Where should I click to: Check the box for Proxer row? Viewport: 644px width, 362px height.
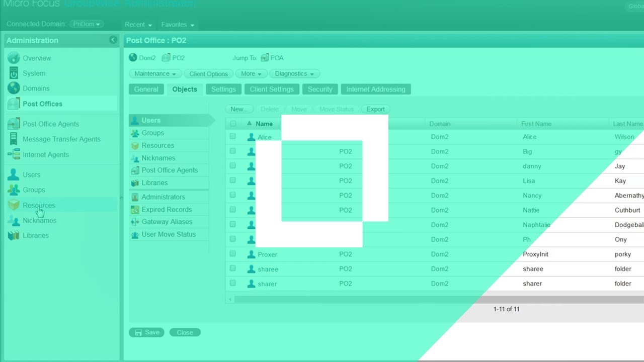[233, 254]
